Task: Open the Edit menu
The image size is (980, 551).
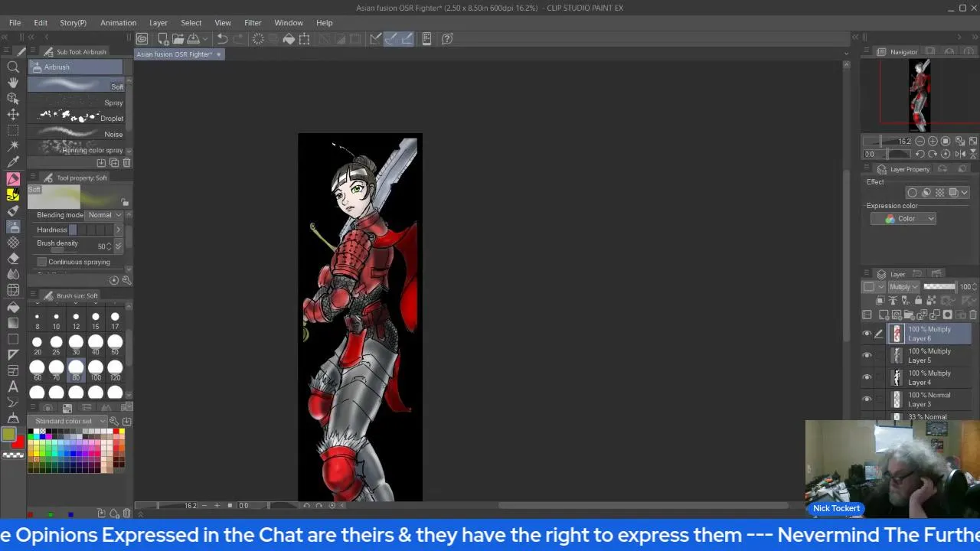Action: coord(41,23)
